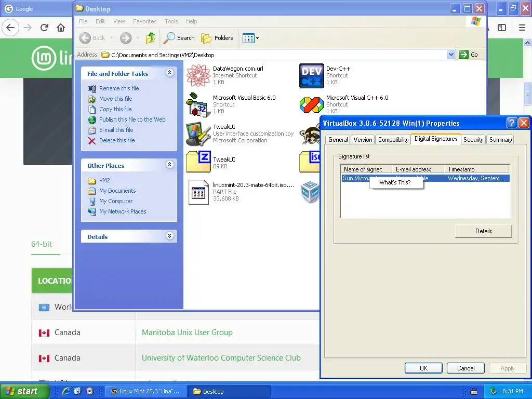Click the address path field

(274, 55)
